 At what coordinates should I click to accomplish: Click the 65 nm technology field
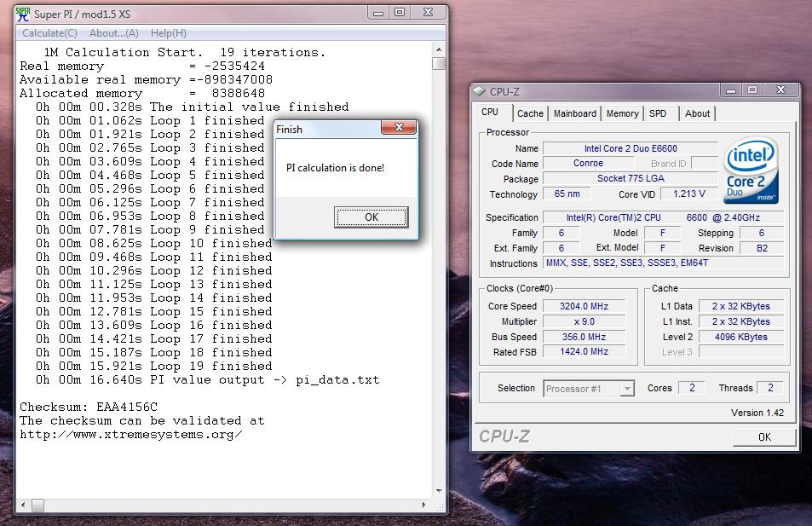coord(567,194)
